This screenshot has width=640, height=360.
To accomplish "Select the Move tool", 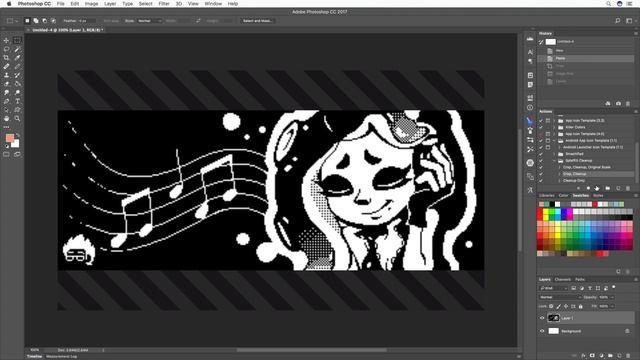I will tap(6, 40).
